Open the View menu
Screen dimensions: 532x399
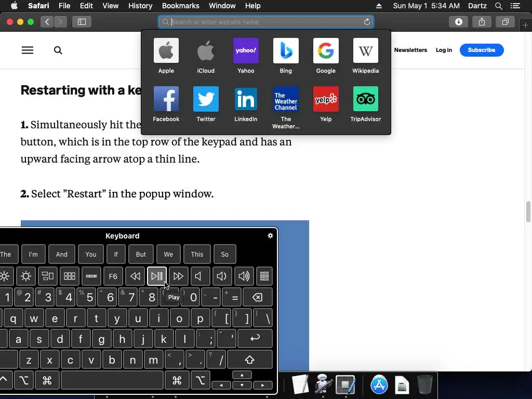[110, 6]
